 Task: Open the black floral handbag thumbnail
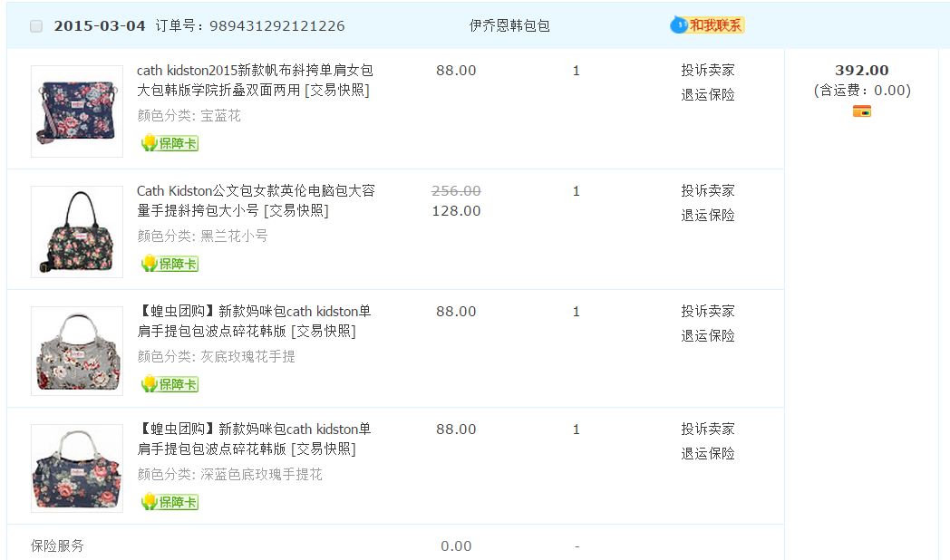77,232
